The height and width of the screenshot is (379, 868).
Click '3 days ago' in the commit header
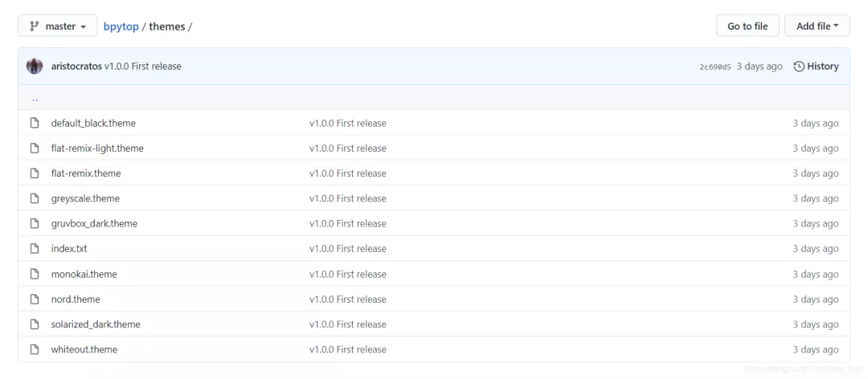759,67
